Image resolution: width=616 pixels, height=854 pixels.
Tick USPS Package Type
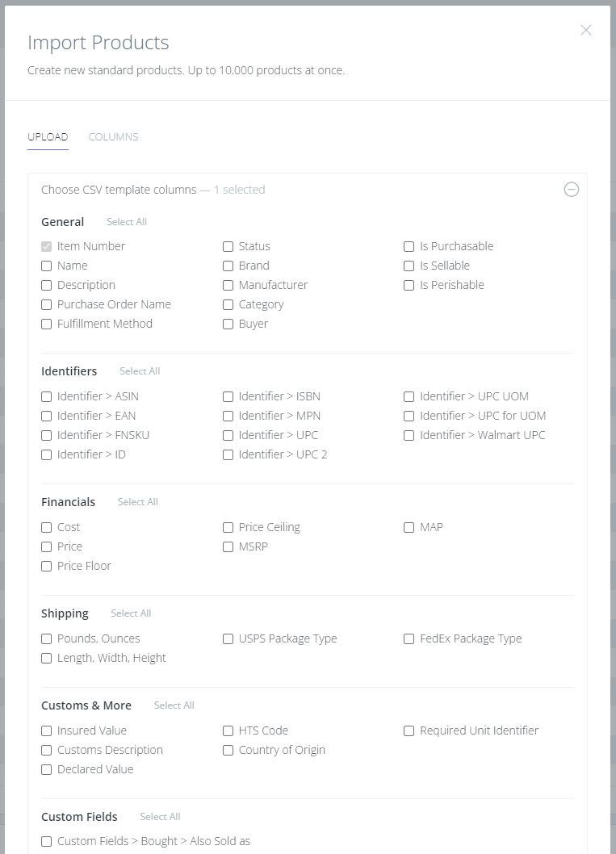click(228, 638)
